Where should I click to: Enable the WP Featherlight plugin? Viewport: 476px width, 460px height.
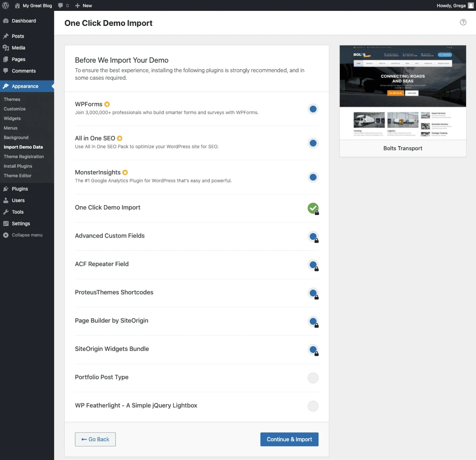(313, 406)
